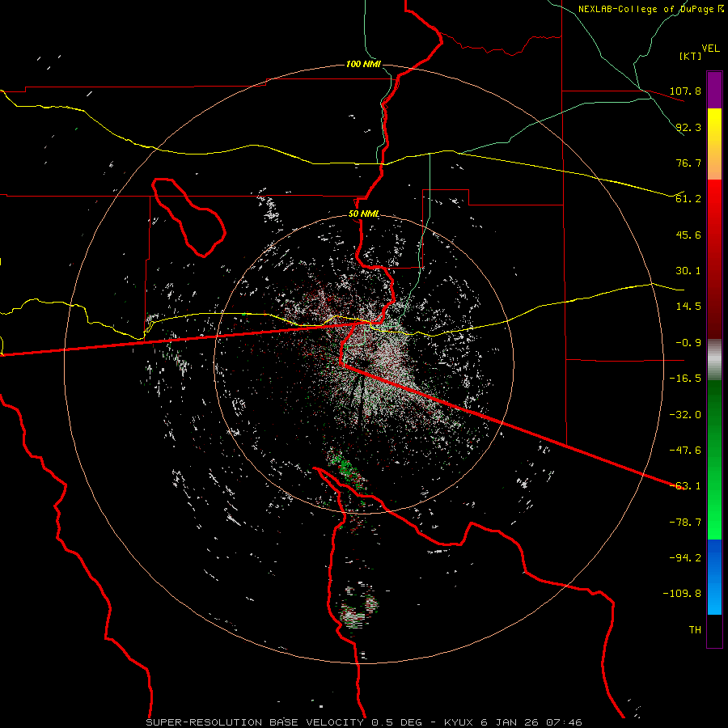The image size is (728, 728).
Task: Click the 30.1 velocity scale value
Action: 688,271
